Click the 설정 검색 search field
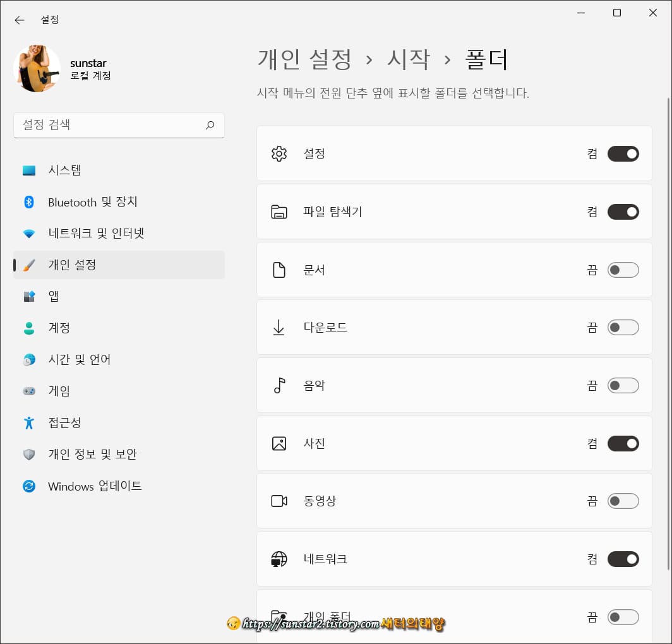672x644 pixels. pos(119,125)
